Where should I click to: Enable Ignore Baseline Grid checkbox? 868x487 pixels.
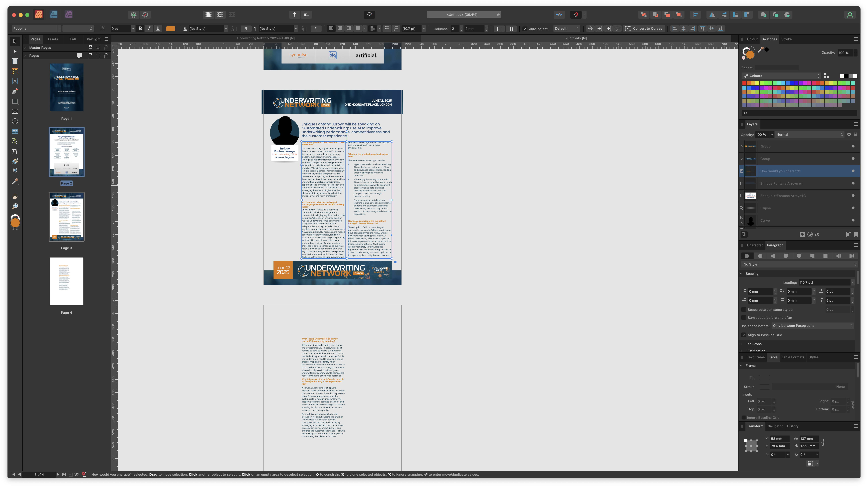744,417
